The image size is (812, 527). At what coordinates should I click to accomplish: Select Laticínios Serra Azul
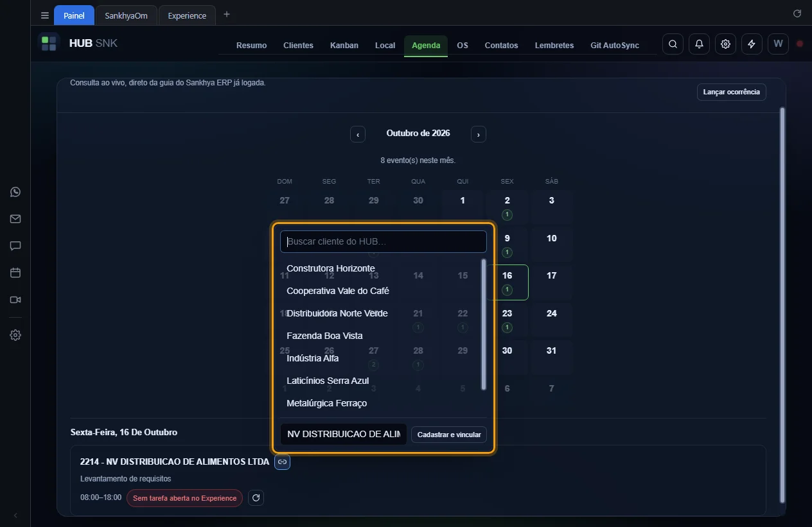(x=380, y=381)
